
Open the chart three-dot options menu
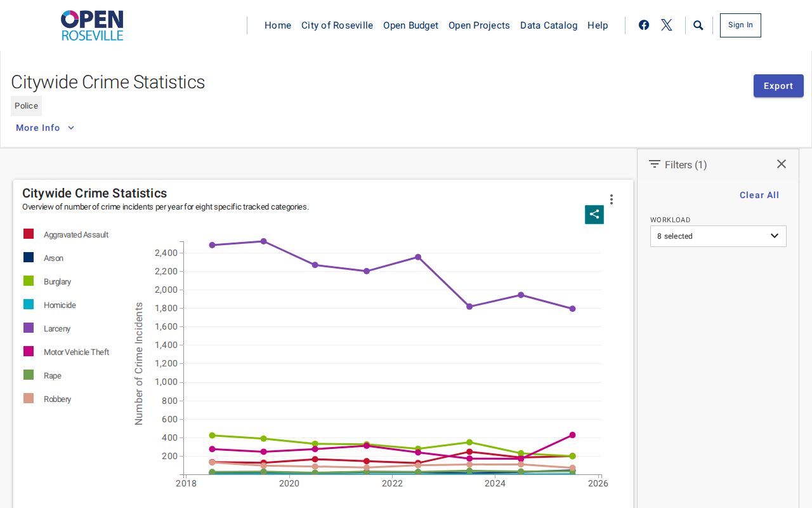point(612,199)
